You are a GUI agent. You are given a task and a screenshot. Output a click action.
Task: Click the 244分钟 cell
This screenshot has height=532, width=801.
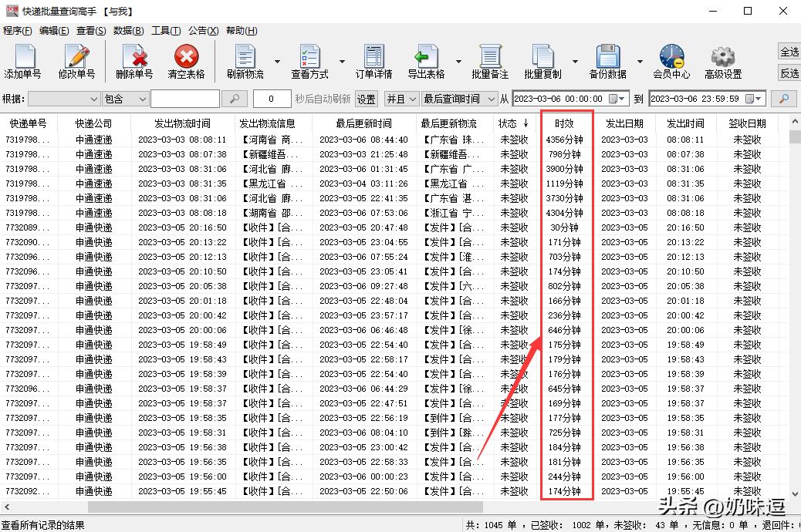click(564, 476)
